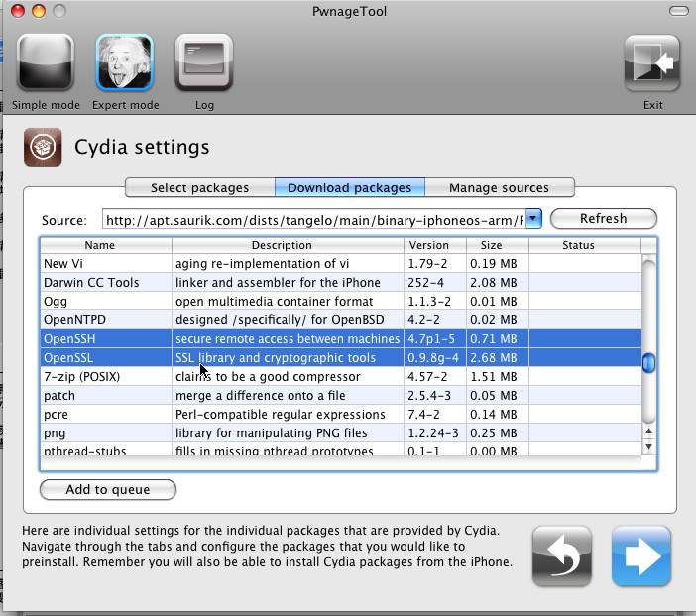This screenshot has height=616, width=696.
Task: Select the OpenSSH package row
Action: [341, 339]
